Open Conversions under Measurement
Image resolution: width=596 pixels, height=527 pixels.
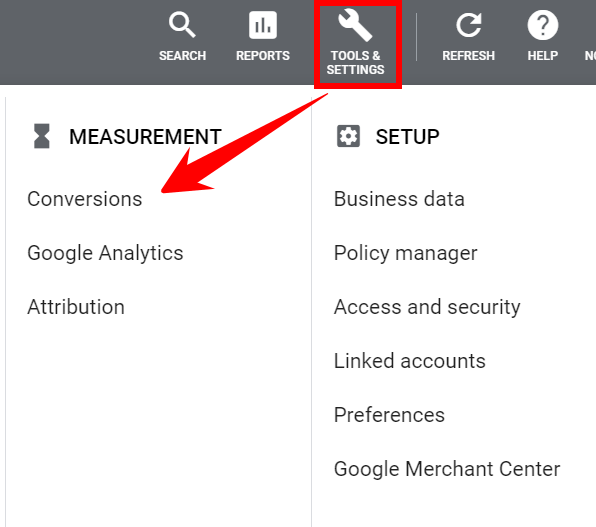pos(85,199)
